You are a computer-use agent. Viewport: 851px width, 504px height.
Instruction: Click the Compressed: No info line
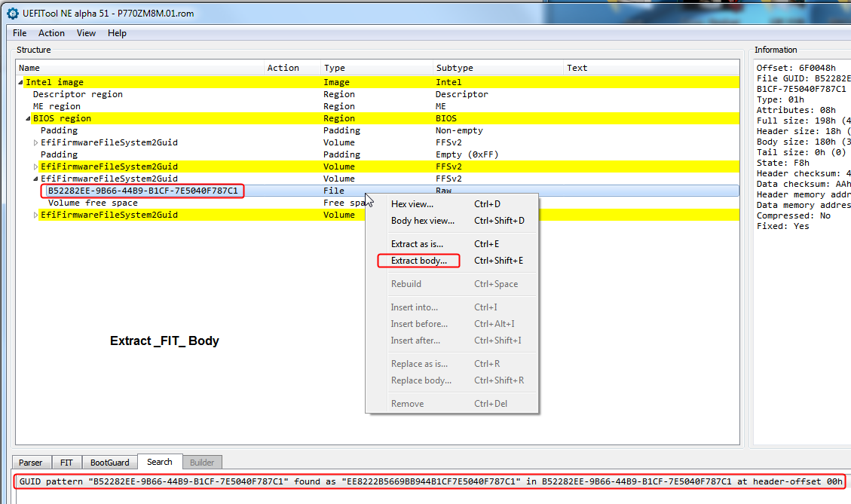(x=794, y=216)
